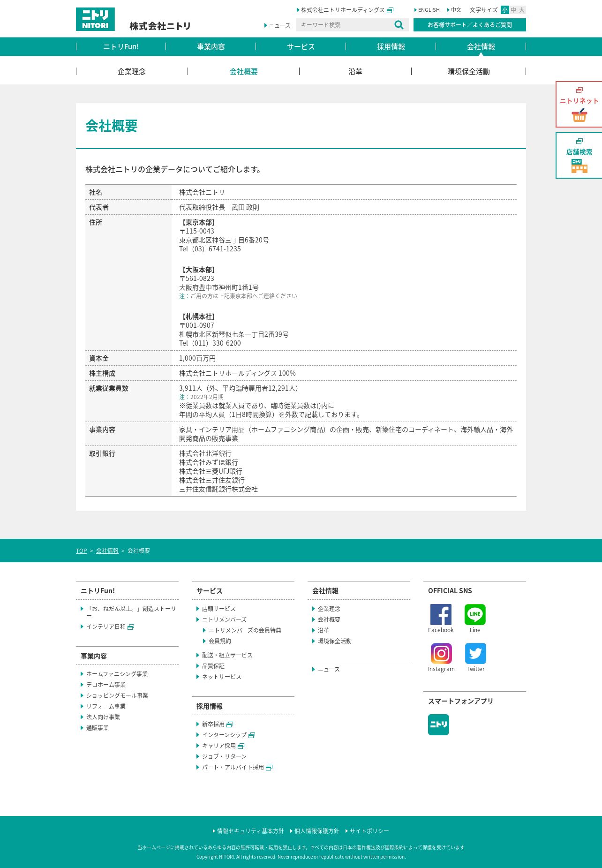This screenshot has height=868, width=602.
Task: Switch to the 環境保全活動 sub-tab
Action: click(469, 71)
